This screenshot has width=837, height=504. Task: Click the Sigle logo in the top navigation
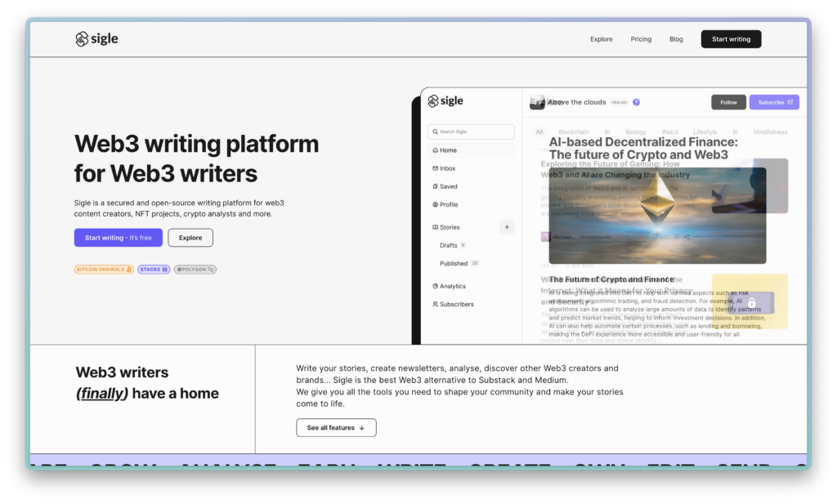click(96, 39)
